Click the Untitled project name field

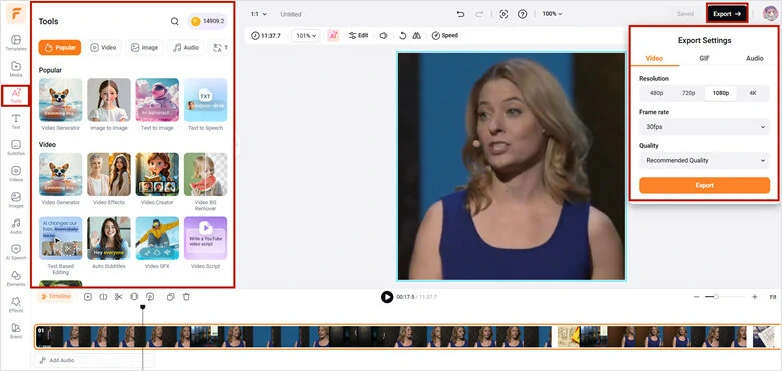[291, 14]
